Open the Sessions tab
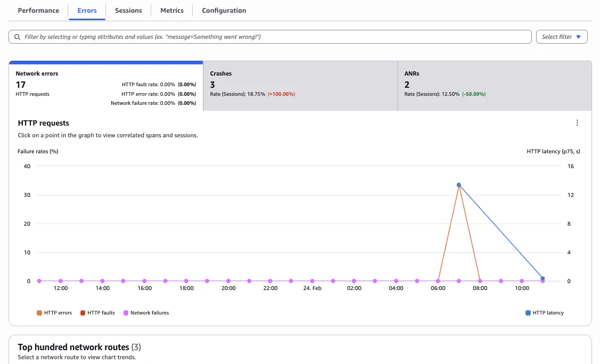Image resolution: width=600 pixels, height=364 pixels. tap(128, 10)
